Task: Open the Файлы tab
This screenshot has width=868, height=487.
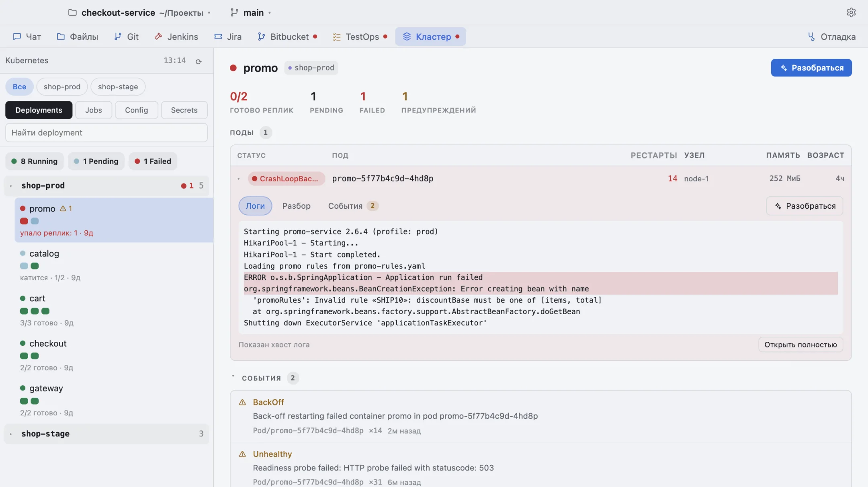Action: [78, 37]
